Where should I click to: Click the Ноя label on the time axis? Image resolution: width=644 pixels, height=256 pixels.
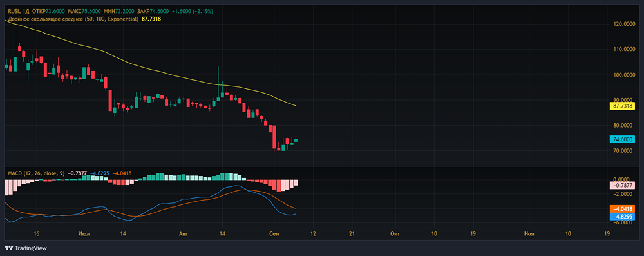pos(529,234)
